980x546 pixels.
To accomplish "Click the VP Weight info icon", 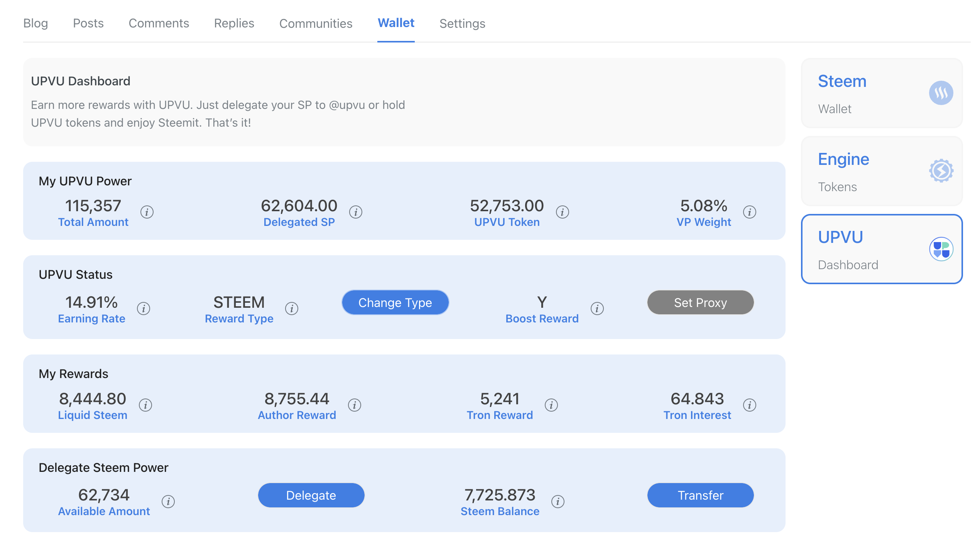I will (x=749, y=212).
